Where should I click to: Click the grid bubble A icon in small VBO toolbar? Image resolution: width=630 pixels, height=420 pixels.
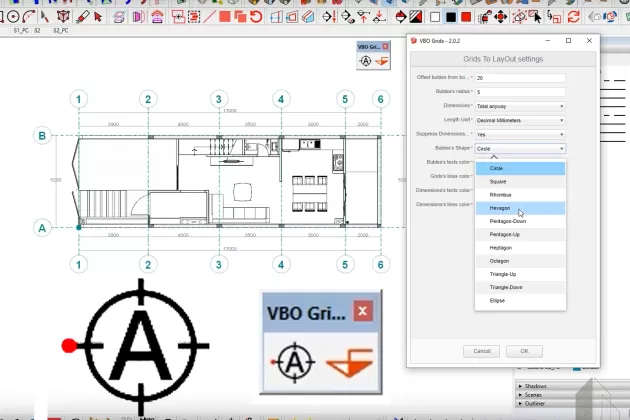[x=366, y=61]
